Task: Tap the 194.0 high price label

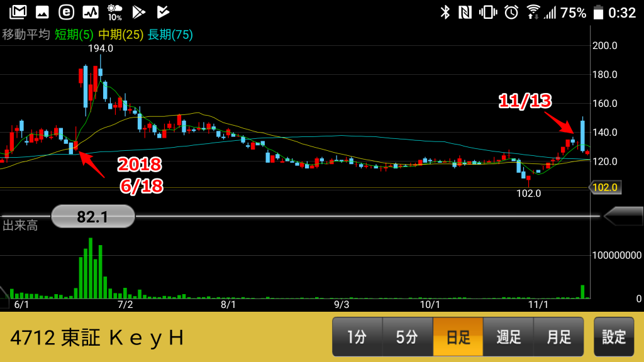Action: [101, 48]
